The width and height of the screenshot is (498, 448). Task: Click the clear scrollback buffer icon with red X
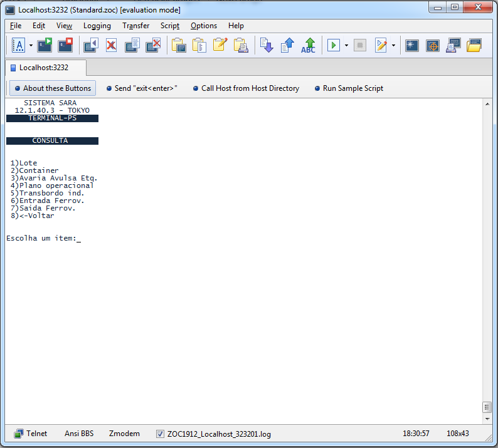153,45
